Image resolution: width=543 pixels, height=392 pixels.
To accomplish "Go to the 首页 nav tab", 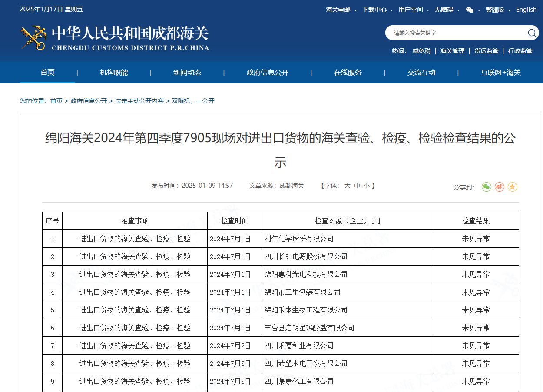I will coord(47,73).
